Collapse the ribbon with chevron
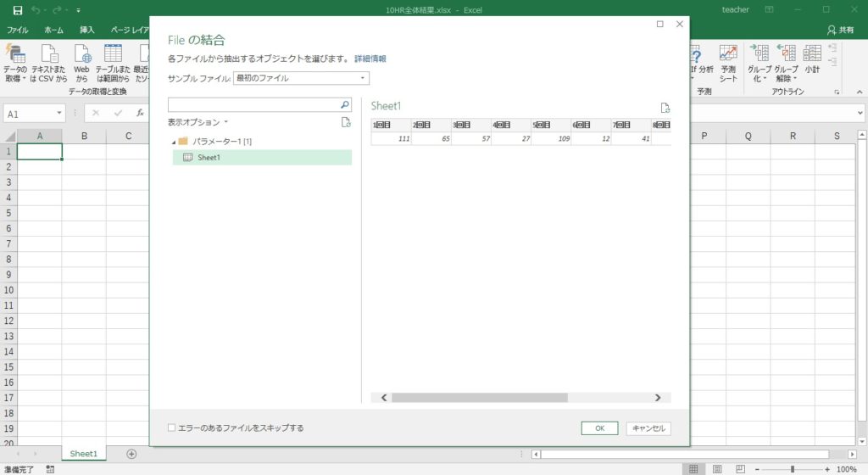868x475 pixels. (860, 92)
